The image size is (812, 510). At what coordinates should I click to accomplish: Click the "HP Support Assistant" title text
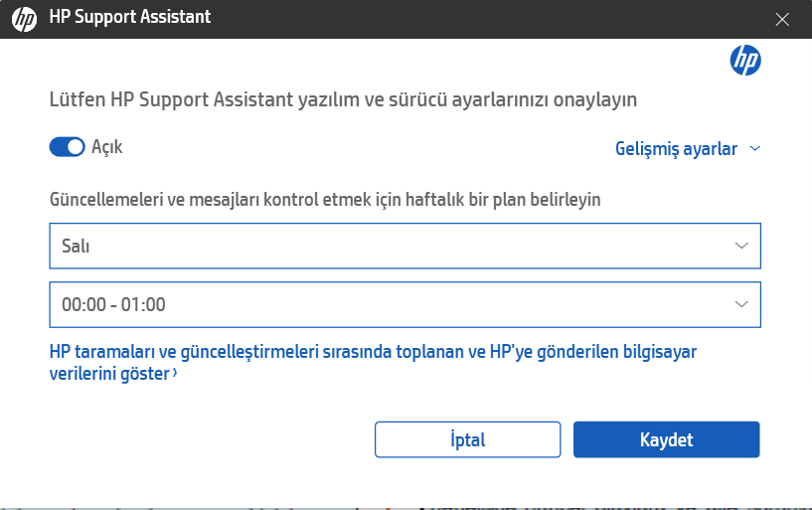(129, 18)
